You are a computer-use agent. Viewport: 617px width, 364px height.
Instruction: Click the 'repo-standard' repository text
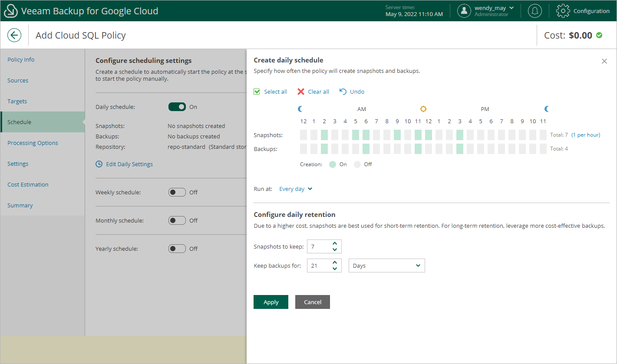tap(186, 147)
